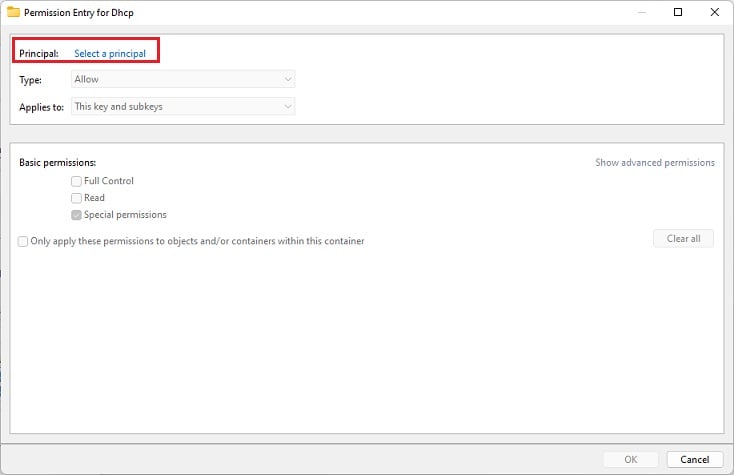The height and width of the screenshot is (475, 734).
Task: Open the Applies to dropdown
Action: [183, 106]
